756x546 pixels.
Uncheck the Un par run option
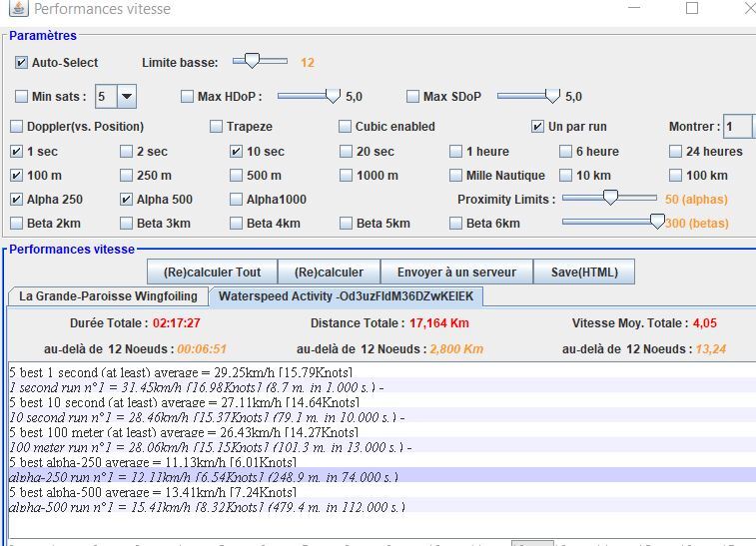[x=537, y=127]
